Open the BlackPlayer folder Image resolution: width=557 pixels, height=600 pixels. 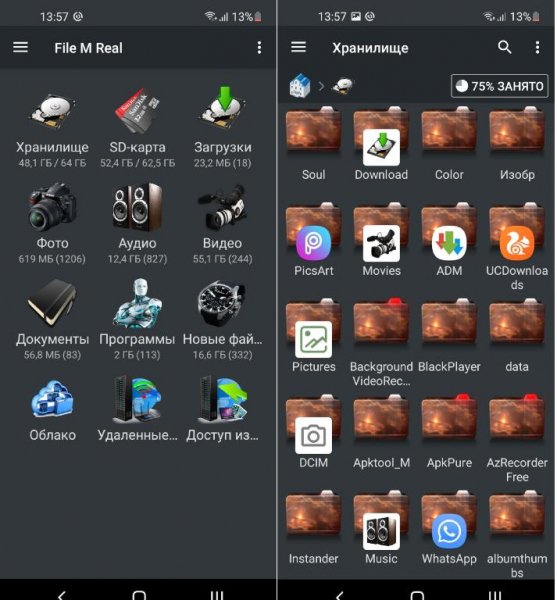(x=449, y=324)
